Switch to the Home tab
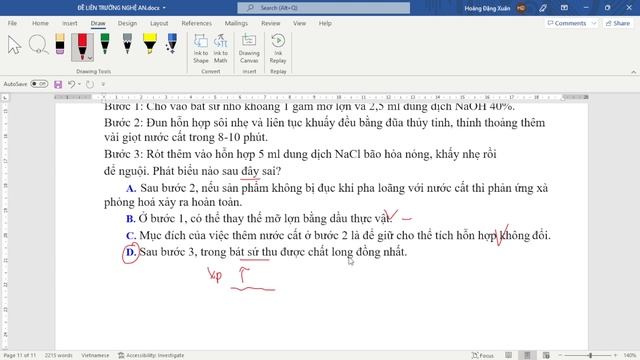Screen dimensions: 640x360 coord(40,23)
